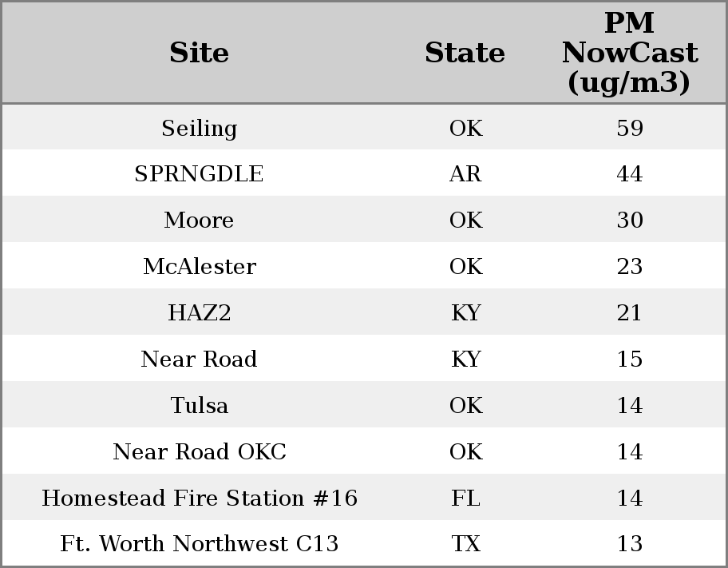Select the FL state cell
728x568 pixels.
coord(465,498)
